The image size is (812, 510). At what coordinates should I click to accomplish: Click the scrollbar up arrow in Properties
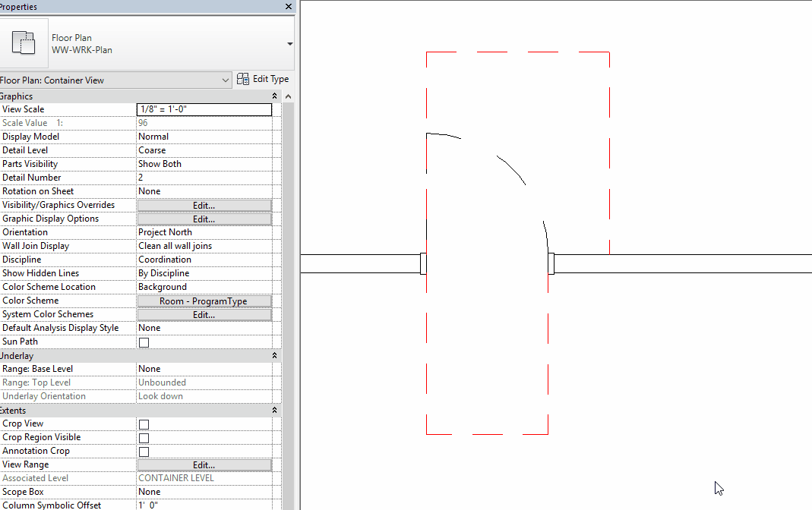pyautogui.click(x=288, y=96)
